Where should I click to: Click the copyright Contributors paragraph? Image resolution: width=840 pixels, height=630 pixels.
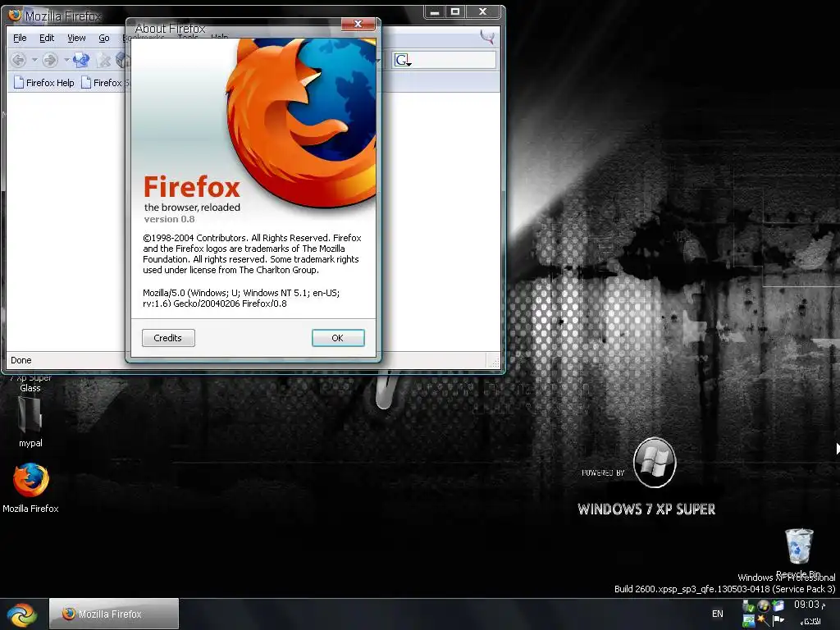click(x=252, y=254)
